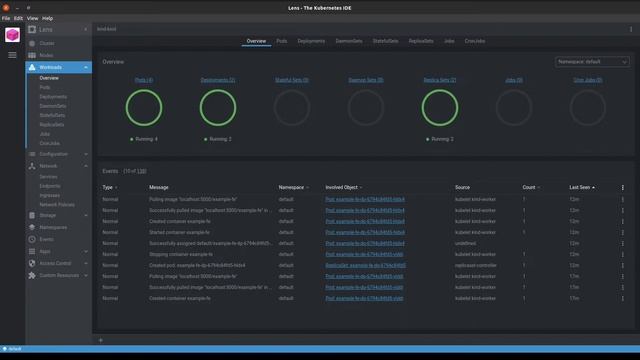Sort events by the Last Seen column
640x360 pixels.
coord(580,187)
